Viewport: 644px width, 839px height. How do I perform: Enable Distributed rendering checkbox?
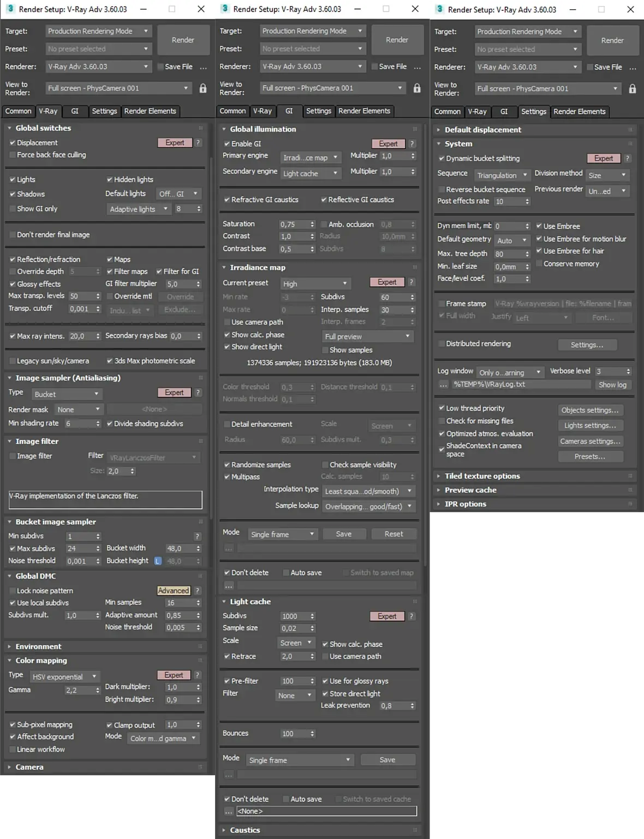click(441, 344)
